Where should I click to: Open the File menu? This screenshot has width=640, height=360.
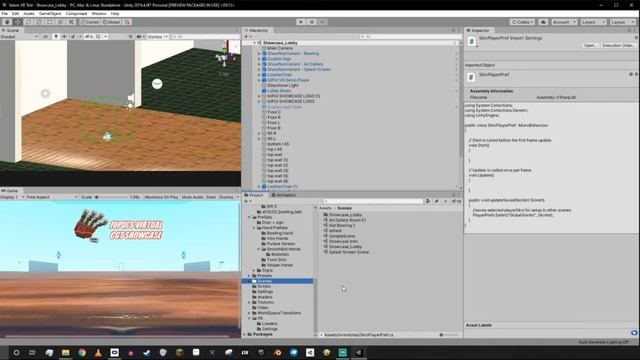[4, 13]
